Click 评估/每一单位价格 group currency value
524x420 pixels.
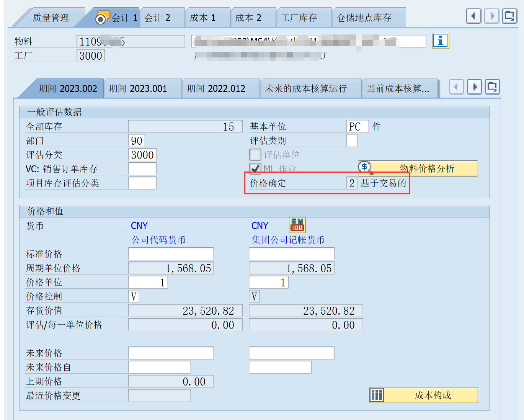coord(306,325)
